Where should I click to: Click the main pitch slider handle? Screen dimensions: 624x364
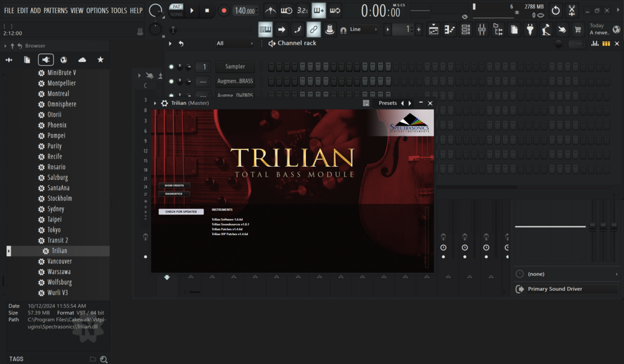click(x=173, y=29)
